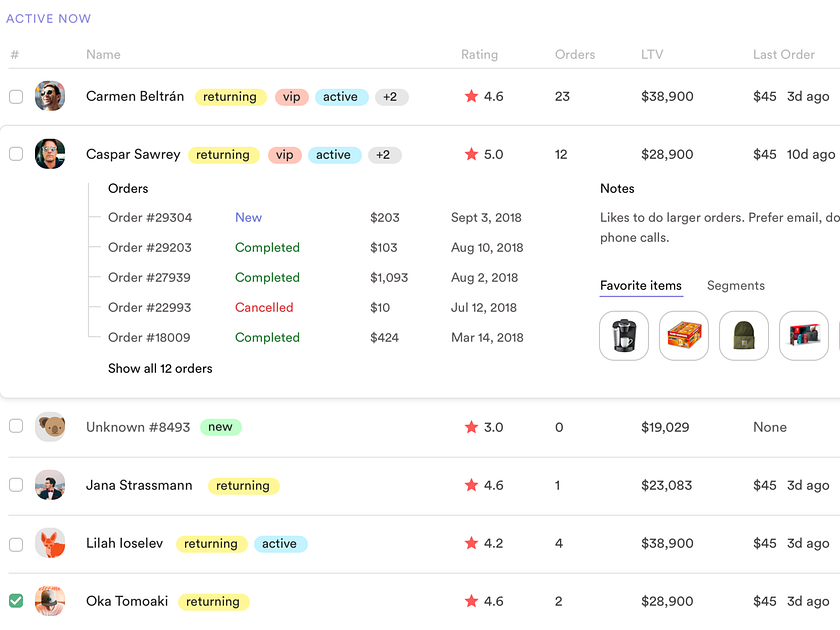
Task: Open Show all 12 orders
Action: tap(160, 368)
